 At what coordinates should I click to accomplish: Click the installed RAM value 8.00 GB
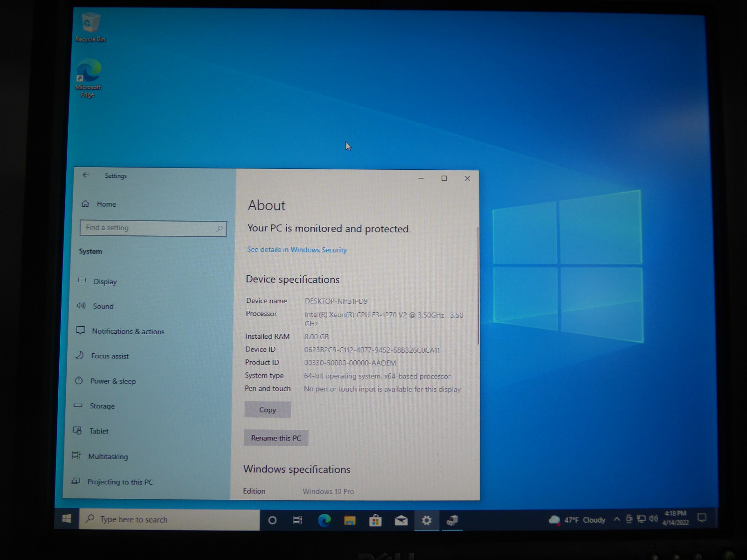coord(317,336)
